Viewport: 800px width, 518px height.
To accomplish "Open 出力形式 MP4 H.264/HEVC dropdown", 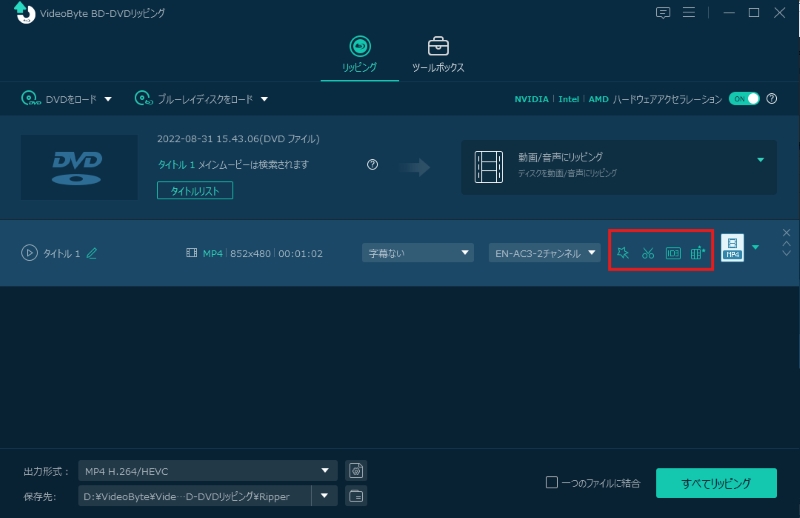I will point(208,471).
